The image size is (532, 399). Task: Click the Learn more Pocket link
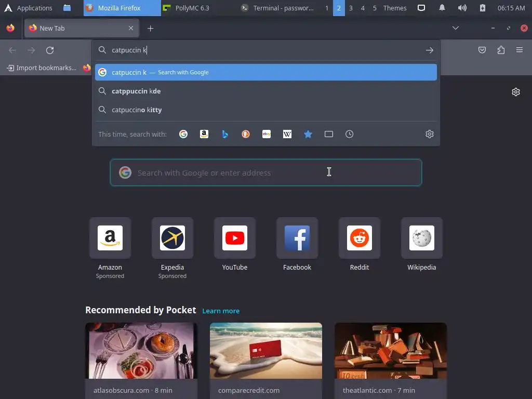coord(221,311)
